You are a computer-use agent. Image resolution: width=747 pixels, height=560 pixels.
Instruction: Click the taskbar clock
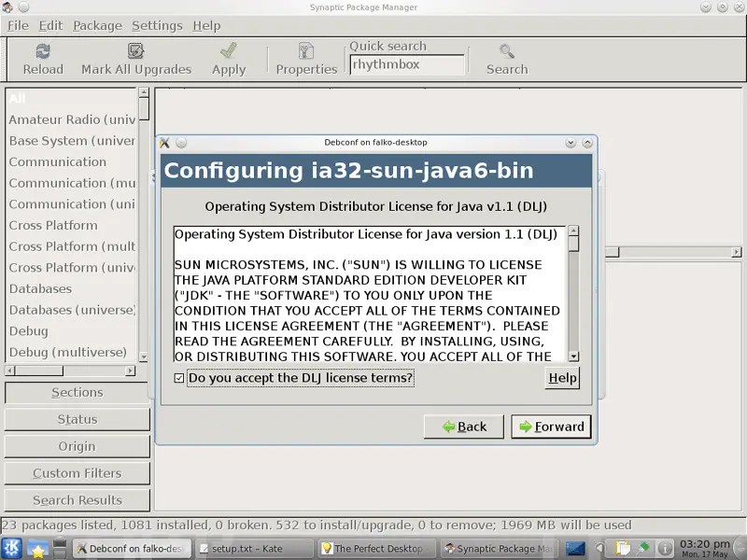pyautogui.click(x=705, y=548)
